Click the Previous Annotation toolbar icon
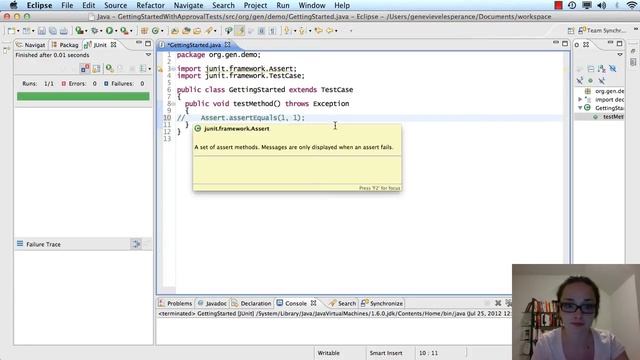Viewport: 640px width, 360px height. [302, 31]
